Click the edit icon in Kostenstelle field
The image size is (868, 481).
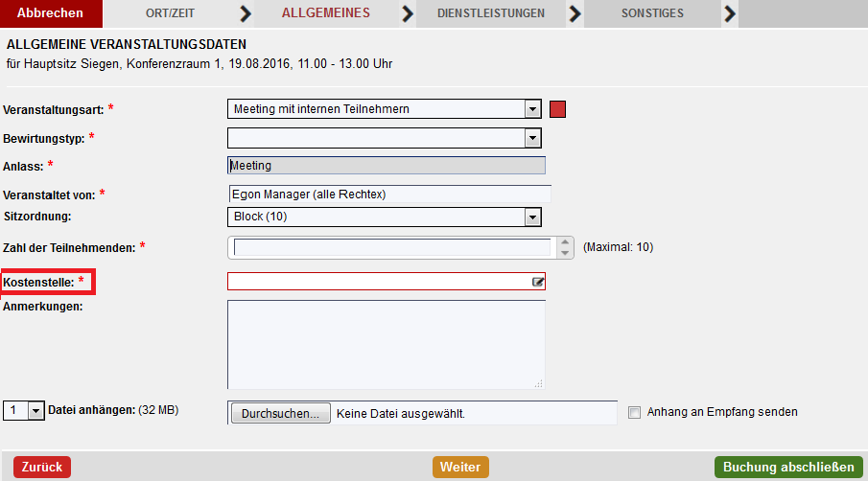point(537,282)
